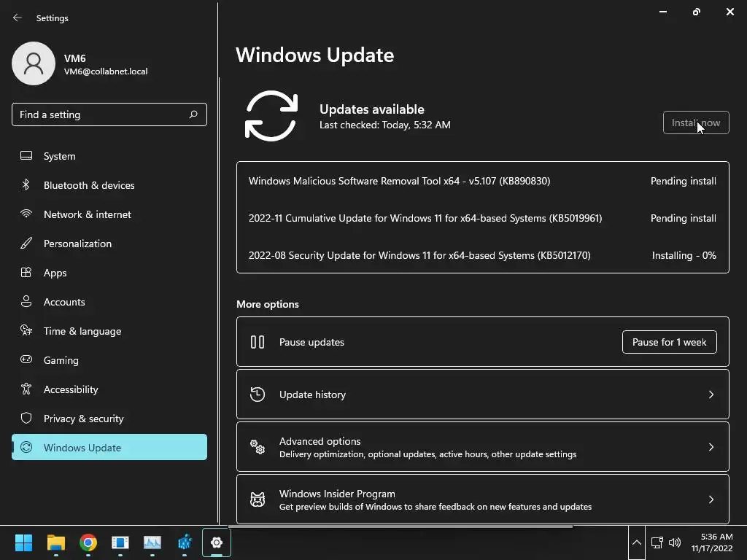Viewport: 747px width, 560px height.
Task: Click Pause for 1 week button
Action: coord(669,342)
